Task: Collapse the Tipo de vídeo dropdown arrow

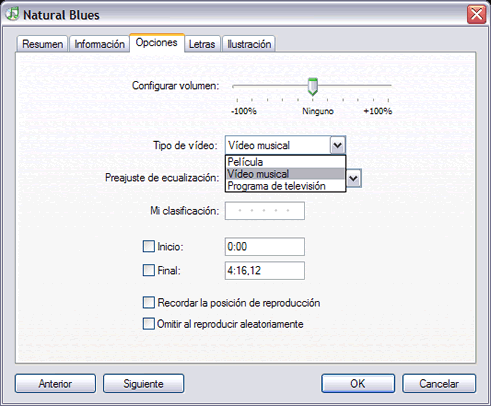Action: (337, 145)
